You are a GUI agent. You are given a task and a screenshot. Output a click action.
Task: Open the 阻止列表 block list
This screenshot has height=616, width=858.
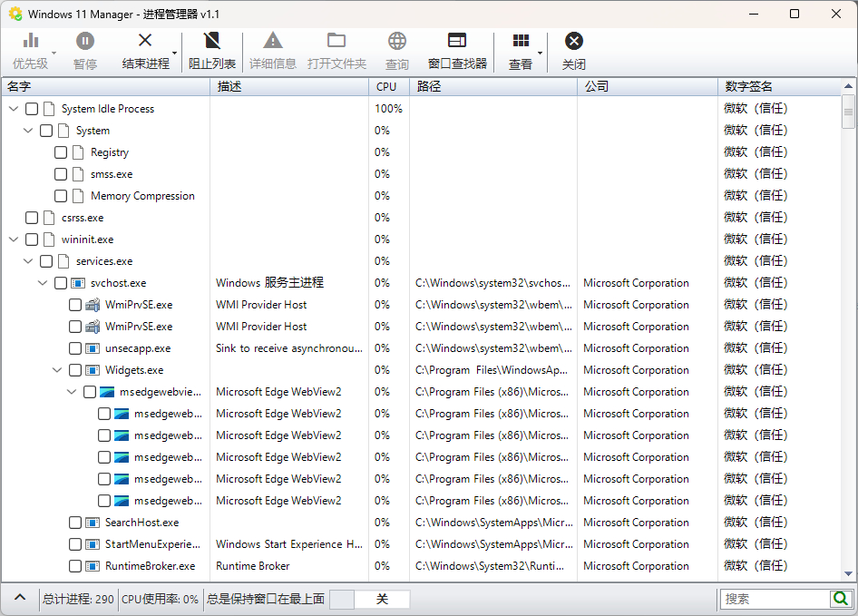[x=211, y=52]
